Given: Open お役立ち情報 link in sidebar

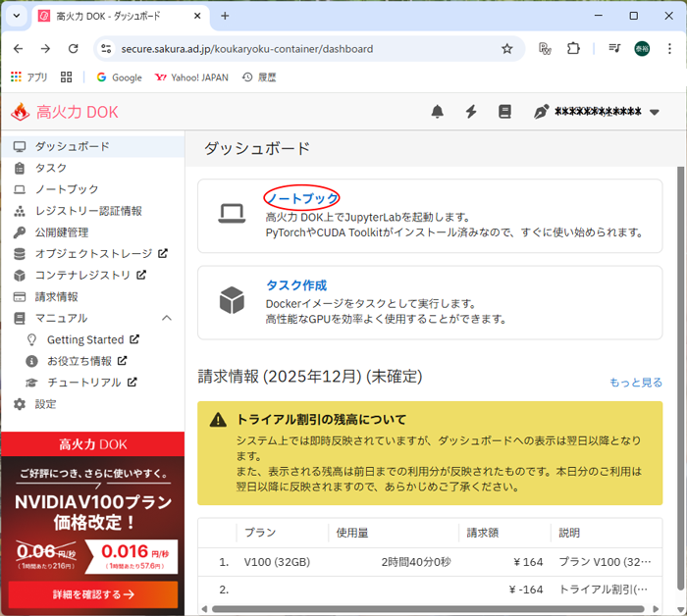Looking at the screenshot, I should click(93, 361).
